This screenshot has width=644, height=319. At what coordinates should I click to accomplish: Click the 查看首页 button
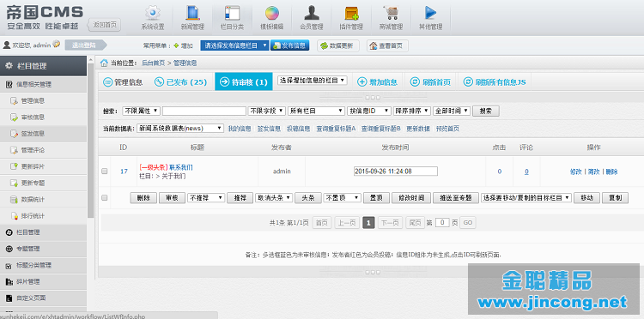click(387, 45)
